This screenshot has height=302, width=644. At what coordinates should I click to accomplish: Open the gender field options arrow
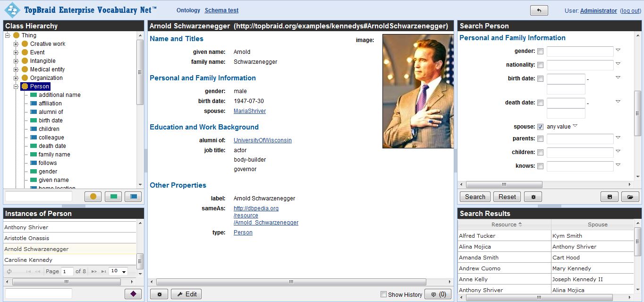pos(618,50)
